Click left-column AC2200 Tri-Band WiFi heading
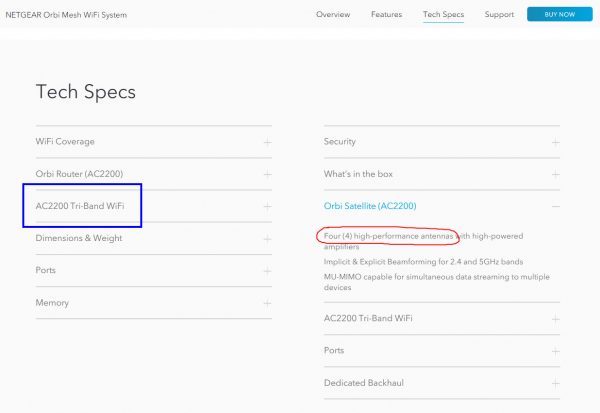Screen dimensions: 600x413 (80, 206)
